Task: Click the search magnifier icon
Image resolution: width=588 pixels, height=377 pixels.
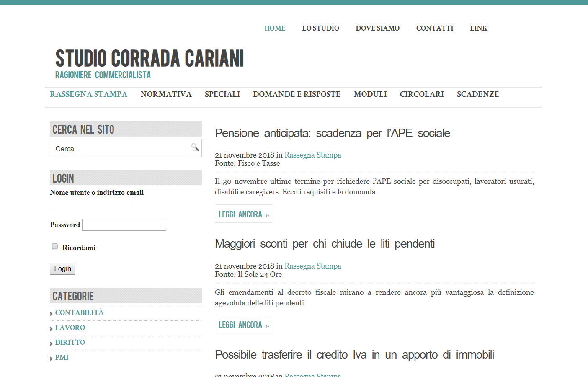Action: tap(195, 147)
